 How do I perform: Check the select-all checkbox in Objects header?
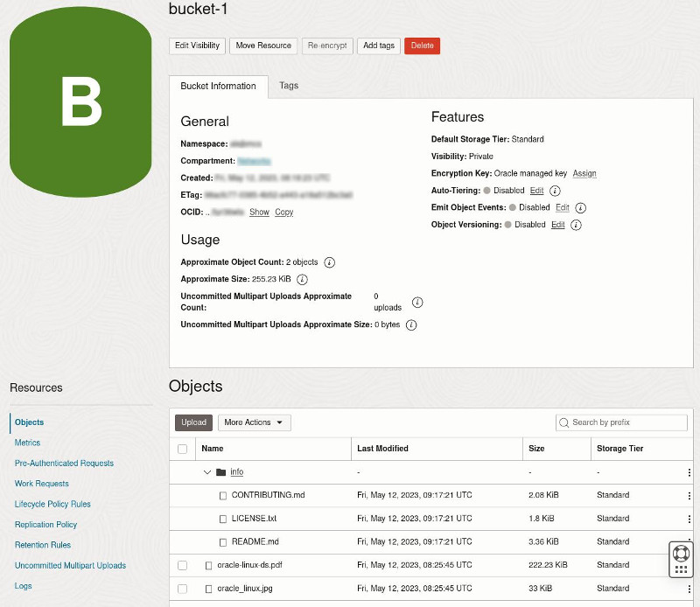click(x=182, y=448)
